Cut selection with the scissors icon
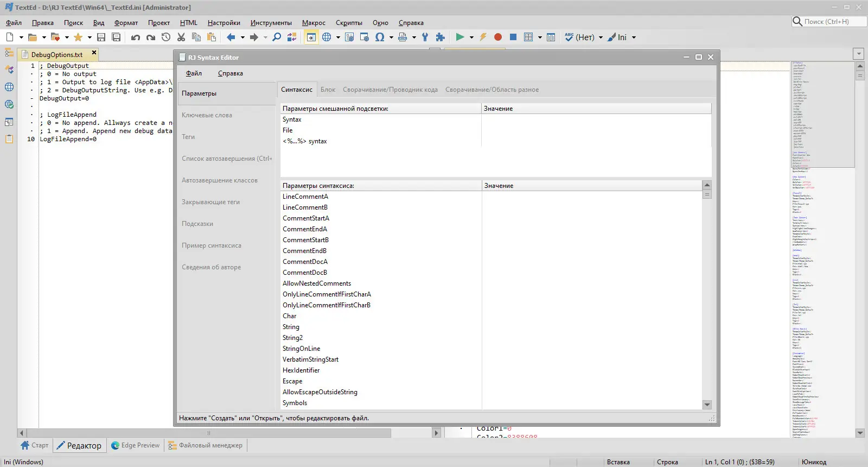The height and width of the screenshot is (467, 868). [181, 37]
